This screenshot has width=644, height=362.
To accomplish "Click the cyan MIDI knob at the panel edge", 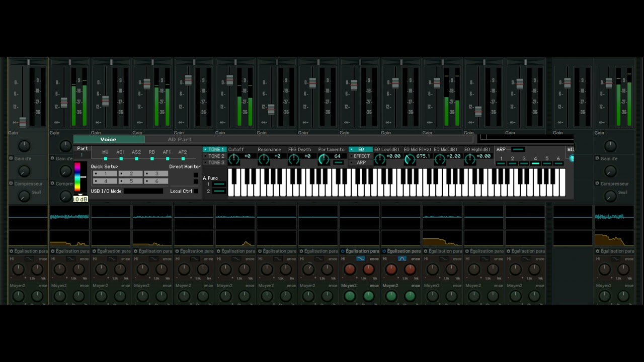I will [x=572, y=159].
